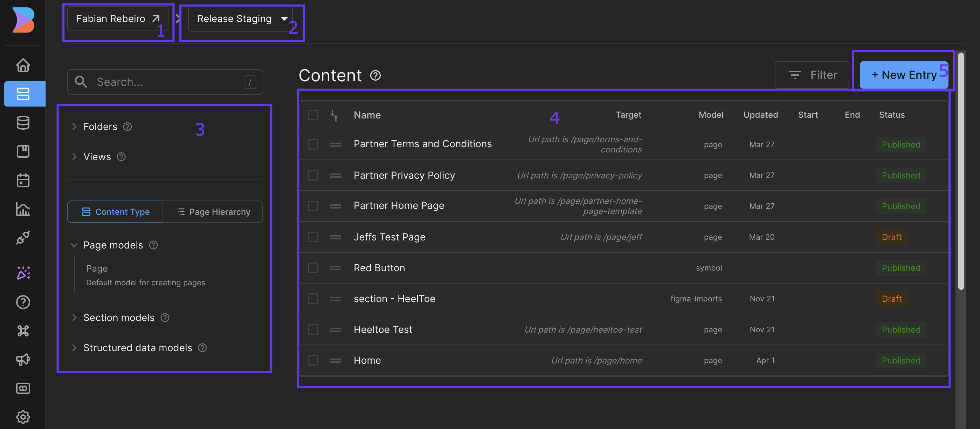Click drag handle of Red Button row
980x429 pixels.
(x=335, y=268)
